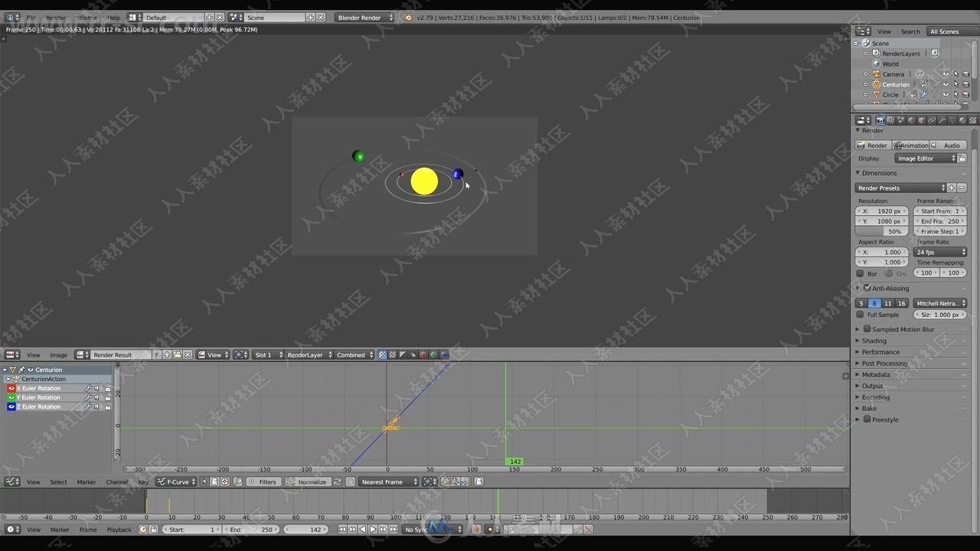Open the Object properties tab icon
This screenshot has width=980, height=551.
[922, 120]
